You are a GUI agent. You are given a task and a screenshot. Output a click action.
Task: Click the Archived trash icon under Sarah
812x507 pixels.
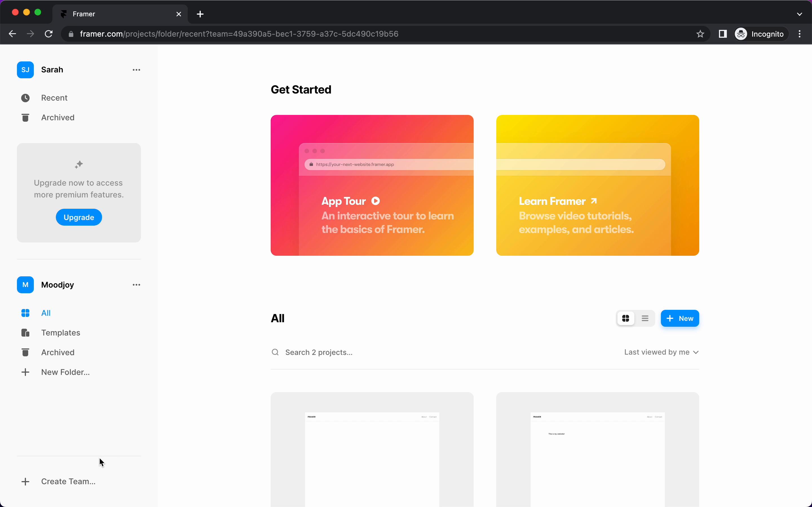(25, 117)
